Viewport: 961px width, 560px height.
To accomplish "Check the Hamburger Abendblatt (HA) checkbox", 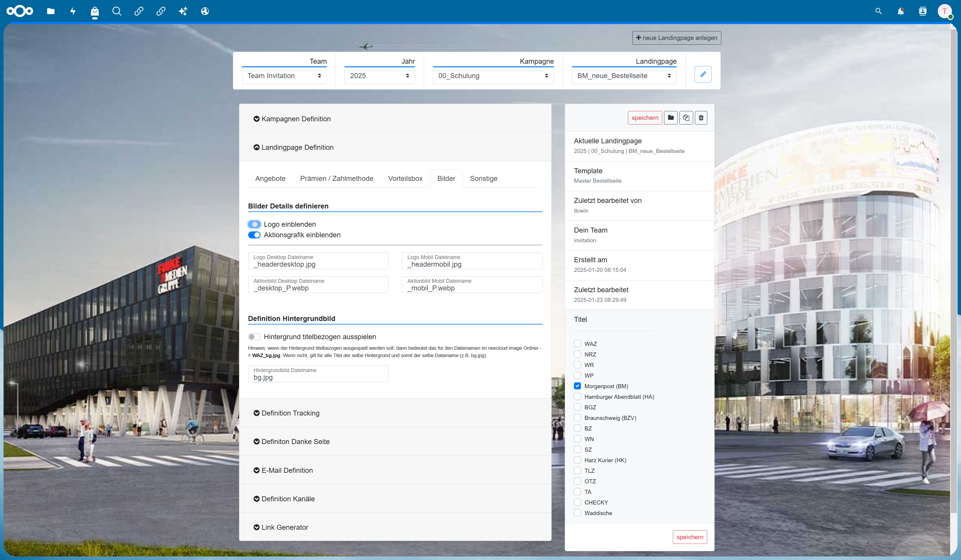I will (x=577, y=396).
